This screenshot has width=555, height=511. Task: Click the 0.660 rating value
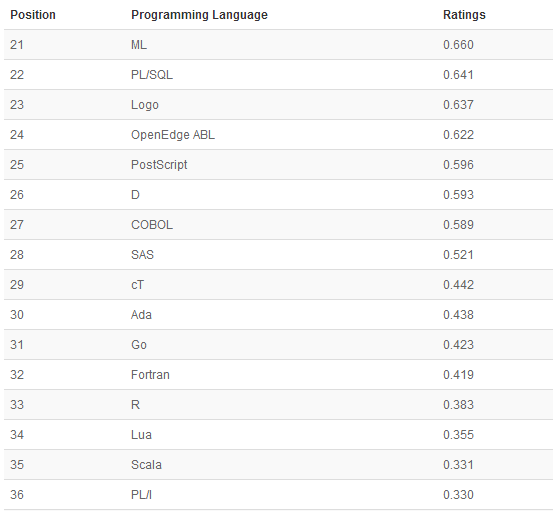458,45
